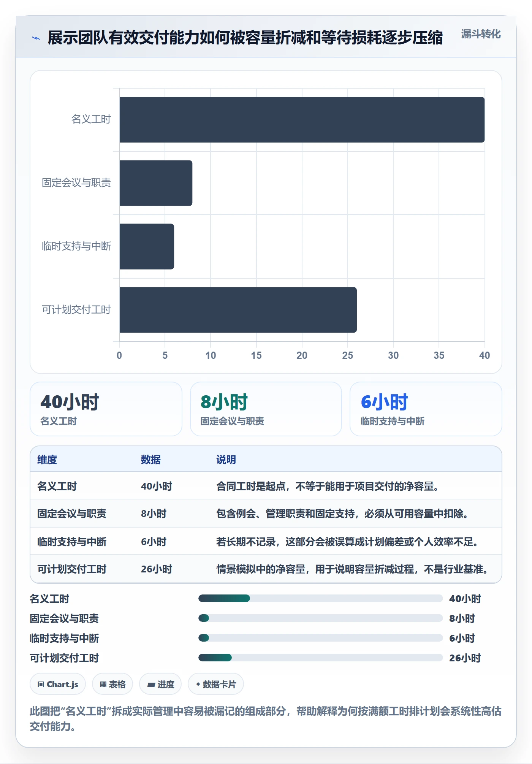Click the chart y-axis label 名义工时
The height and width of the screenshot is (764, 532).
(x=91, y=119)
